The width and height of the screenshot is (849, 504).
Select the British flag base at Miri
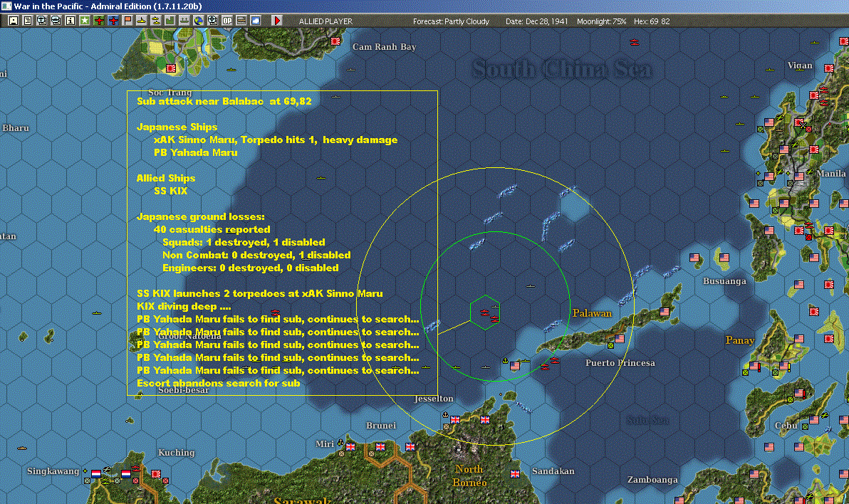(x=350, y=446)
